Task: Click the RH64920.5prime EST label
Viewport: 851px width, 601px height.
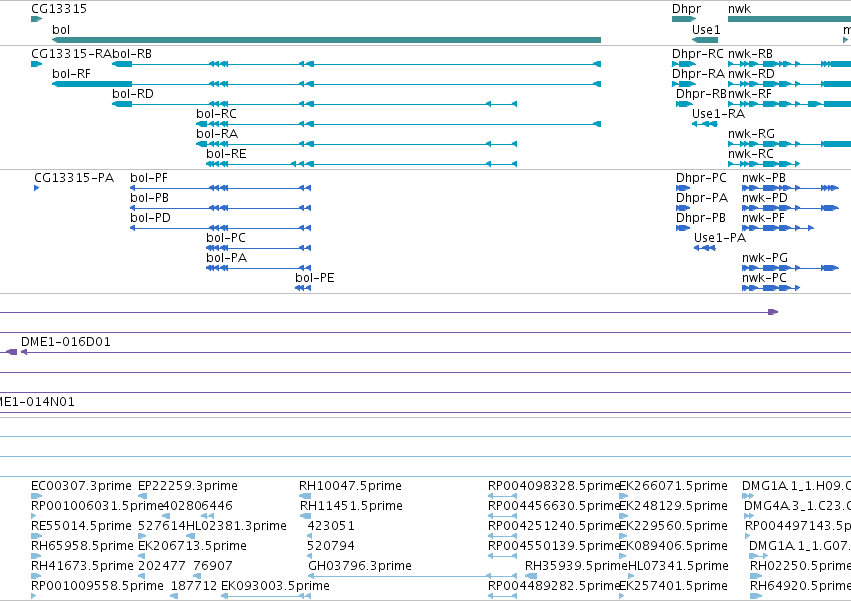Action: click(801, 586)
